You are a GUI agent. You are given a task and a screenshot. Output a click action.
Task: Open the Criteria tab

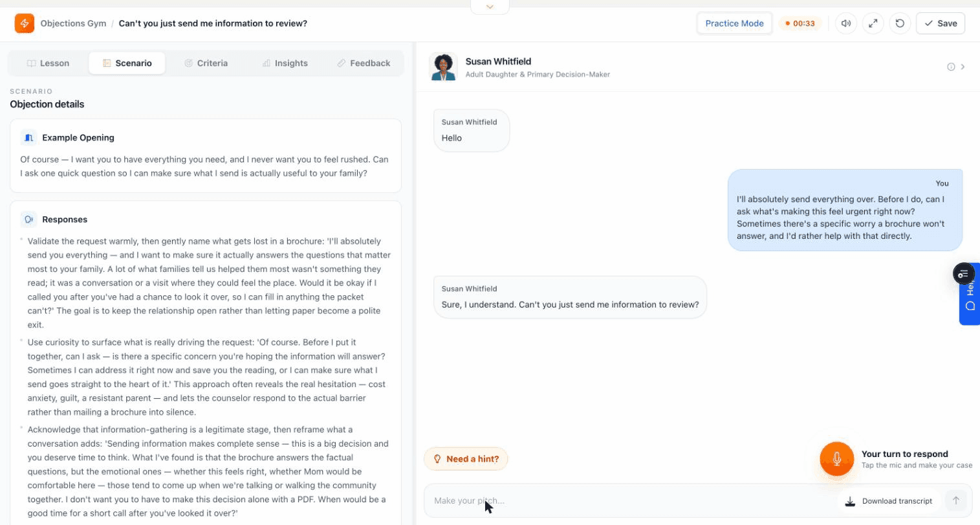click(206, 63)
